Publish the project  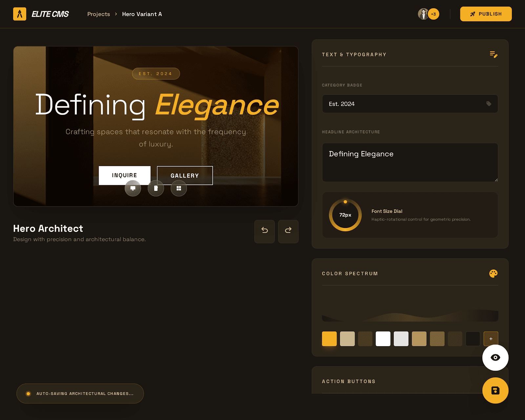tap(486, 14)
